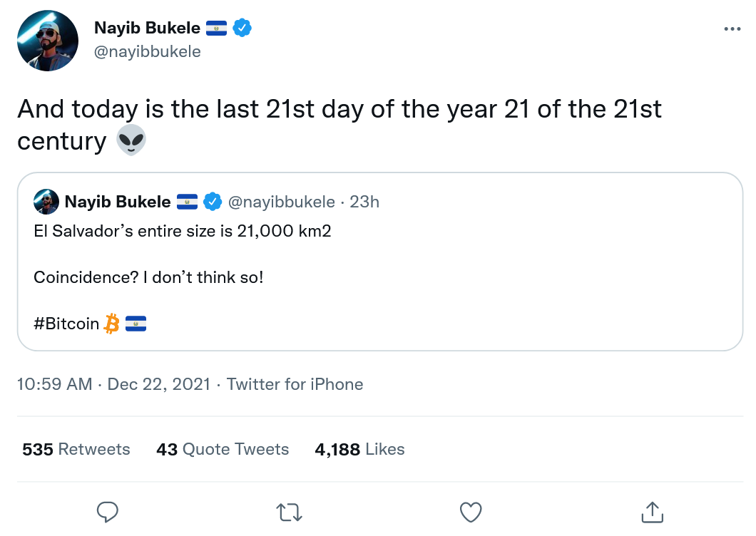View the 43 Quote Tweets

point(223,449)
